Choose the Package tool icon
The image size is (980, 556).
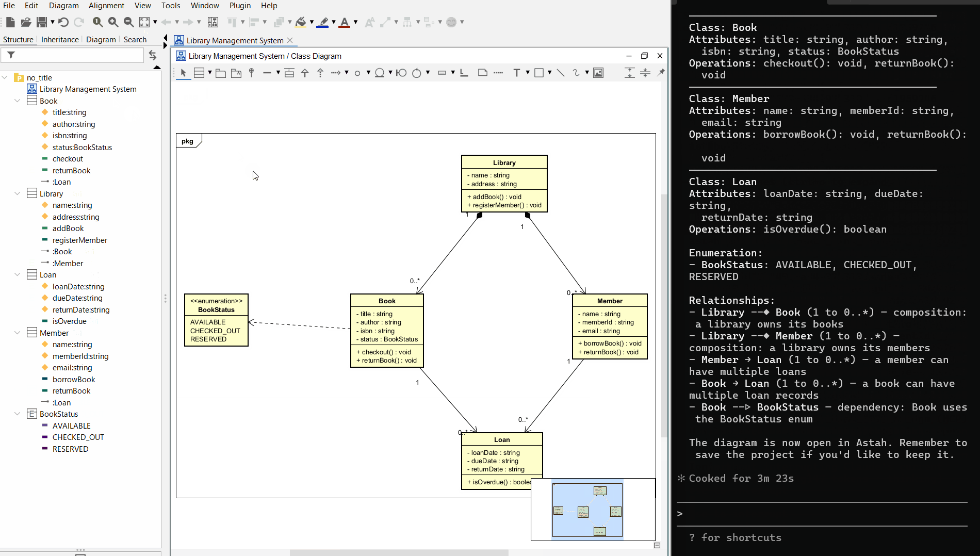220,73
